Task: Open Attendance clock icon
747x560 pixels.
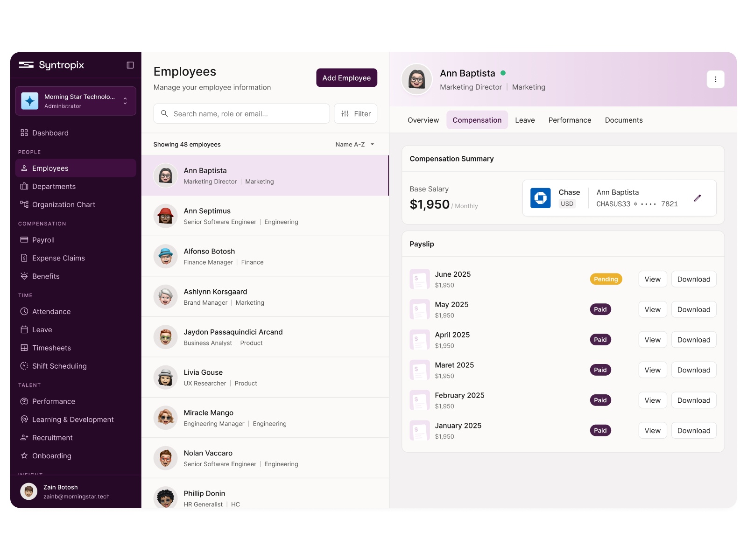Action: 24,311
